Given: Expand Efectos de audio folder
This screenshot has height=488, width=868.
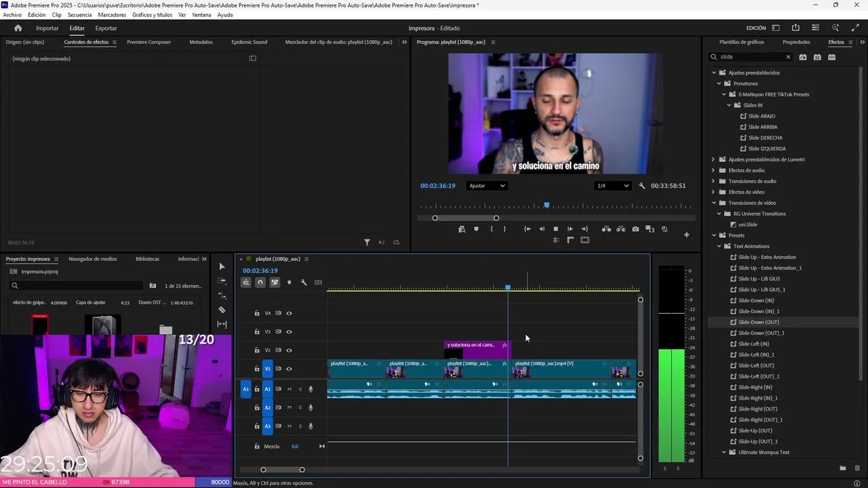Looking at the screenshot, I should pyautogui.click(x=714, y=170).
